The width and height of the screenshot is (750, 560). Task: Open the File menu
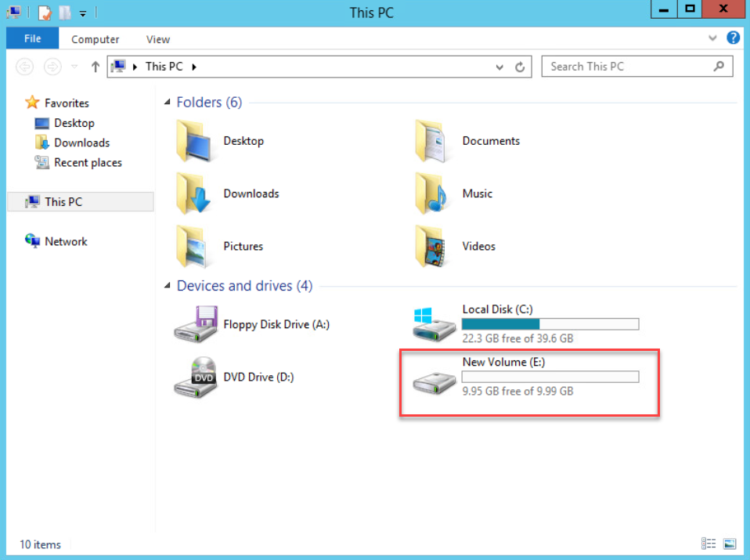click(x=31, y=38)
